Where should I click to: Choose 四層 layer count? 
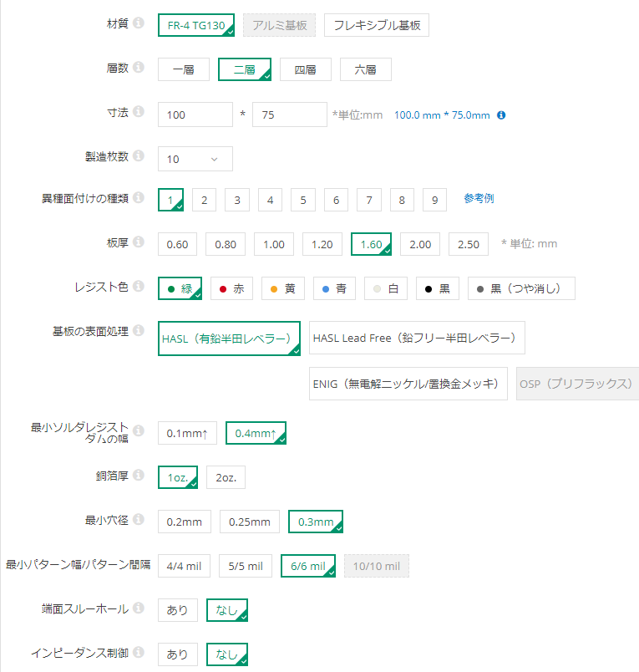point(306,69)
